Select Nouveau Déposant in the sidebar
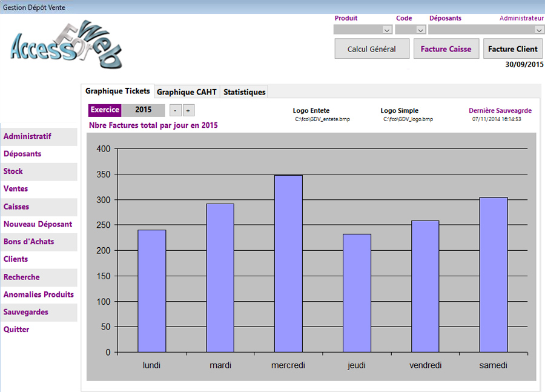The width and height of the screenshot is (545, 392). 38,224
